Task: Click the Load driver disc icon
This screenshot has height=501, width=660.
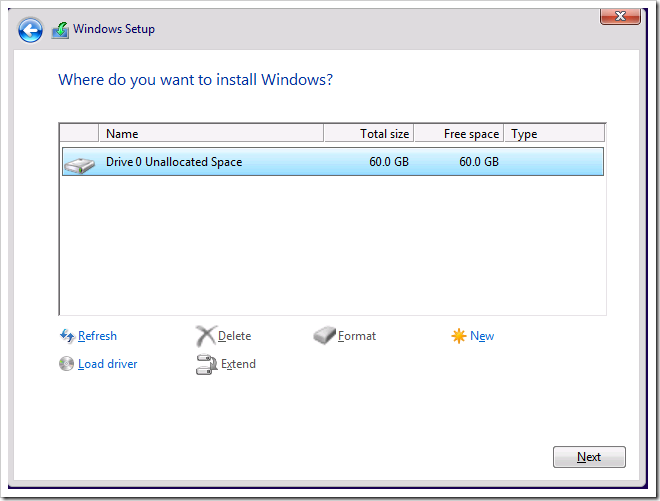Action: pos(67,364)
